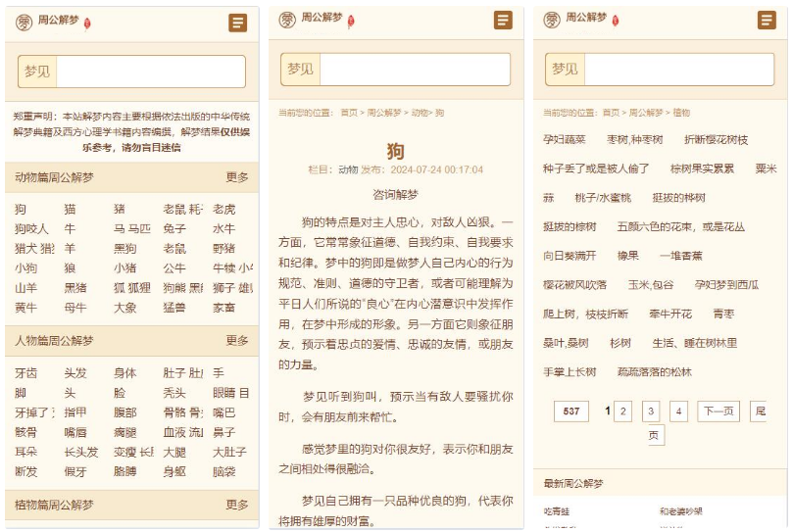Click the 梦见 search field in the left panel
Screen dimensions: 793x532
150,72
